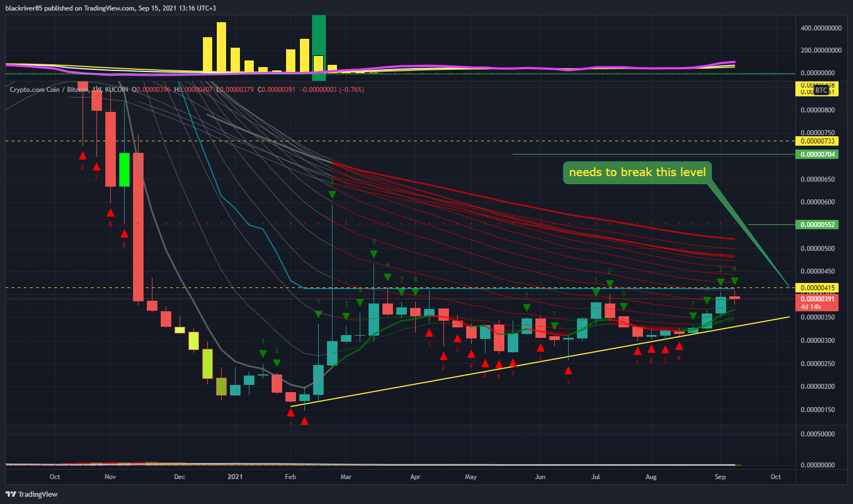The width and height of the screenshot is (853, 504).
Task: Click the green triangle marker numbered 5
Action: [374, 254]
